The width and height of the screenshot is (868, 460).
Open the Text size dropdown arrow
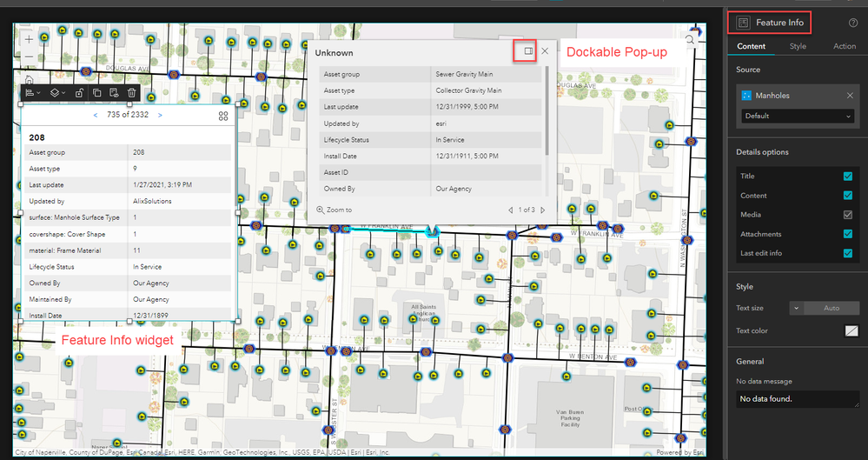click(796, 308)
